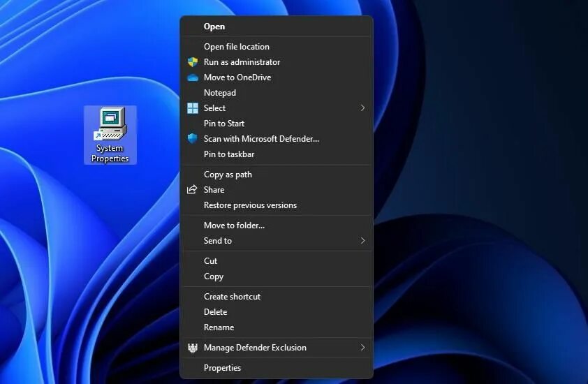
Task: Click the Windows logo icon beside Select
Action: tap(192, 108)
